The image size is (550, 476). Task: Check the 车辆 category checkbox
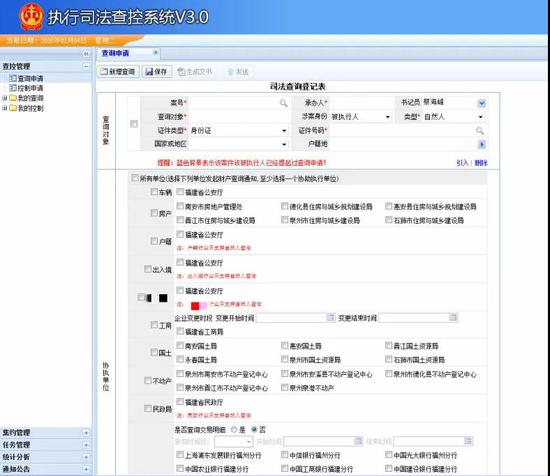(154, 192)
